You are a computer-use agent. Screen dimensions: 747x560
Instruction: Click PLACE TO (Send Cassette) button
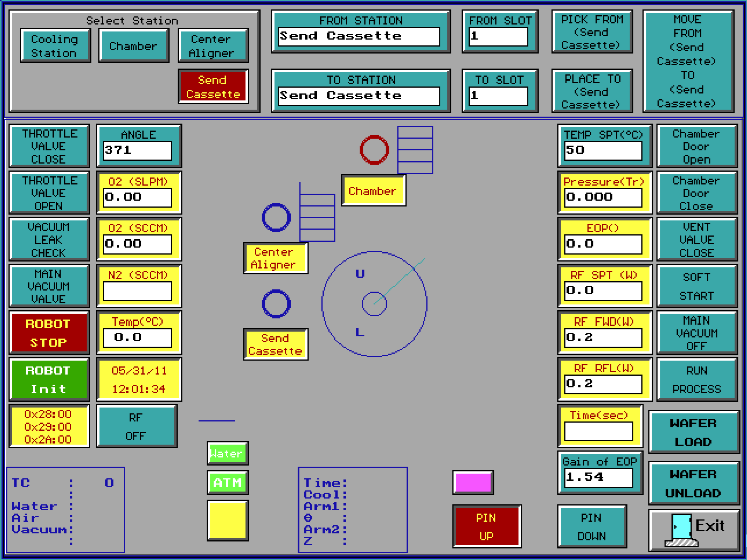click(591, 91)
